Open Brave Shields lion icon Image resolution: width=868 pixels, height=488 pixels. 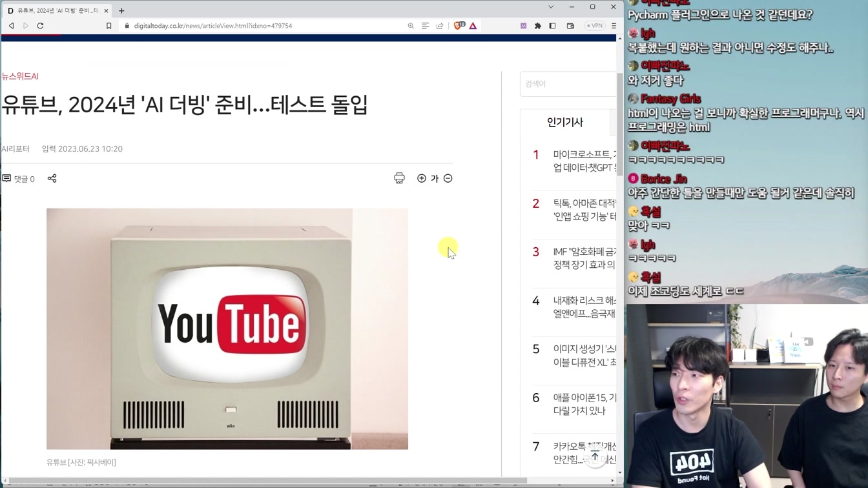pos(459,26)
